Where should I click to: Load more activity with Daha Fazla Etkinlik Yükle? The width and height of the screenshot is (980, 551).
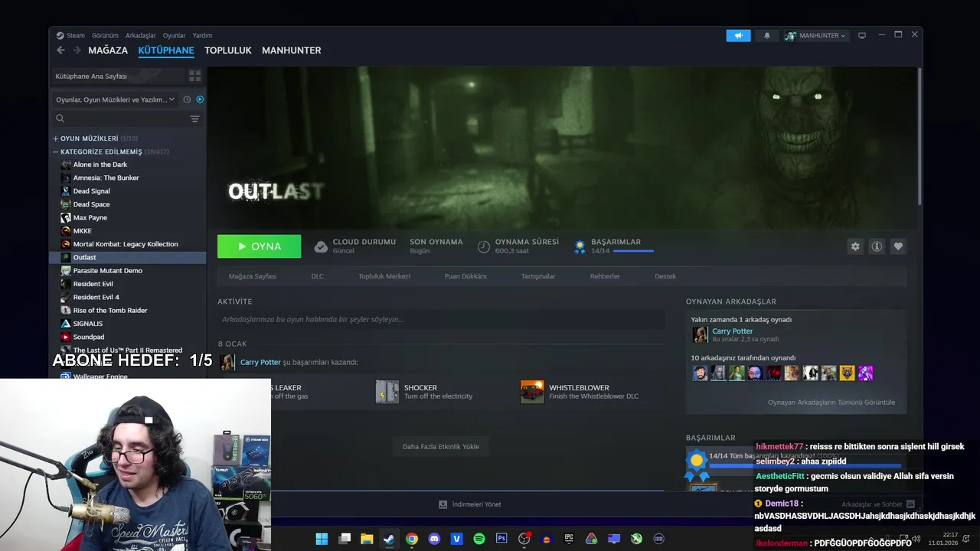click(441, 446)
